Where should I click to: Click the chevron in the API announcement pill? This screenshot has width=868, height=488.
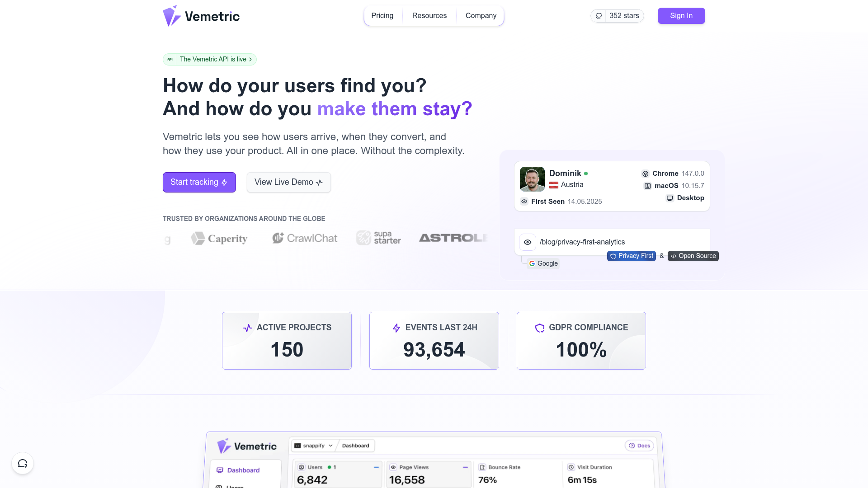click(250, 59)
